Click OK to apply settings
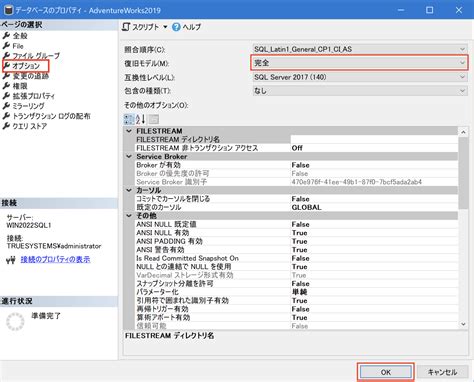This screenshot has height=382, width=474. coord(385,372)
